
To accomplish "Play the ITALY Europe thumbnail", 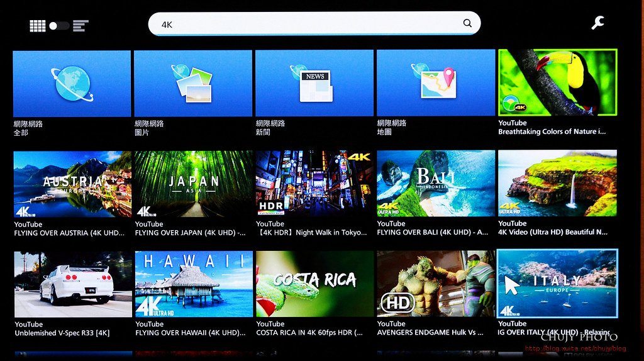I will pos(557,284).
